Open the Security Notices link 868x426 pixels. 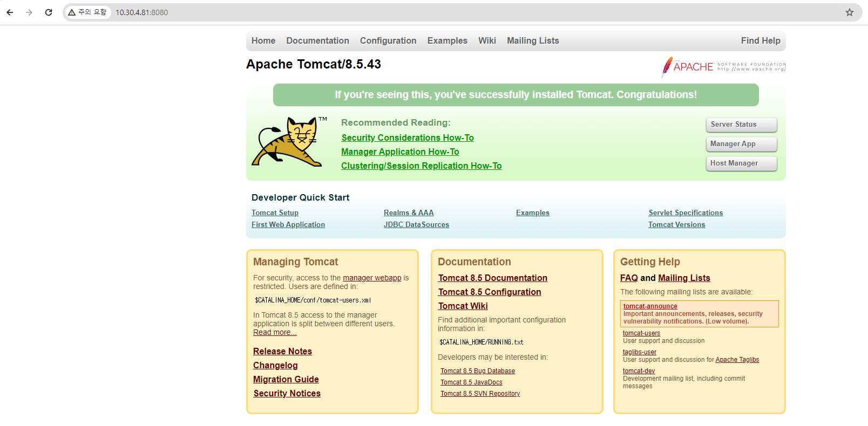pos(287,394)
